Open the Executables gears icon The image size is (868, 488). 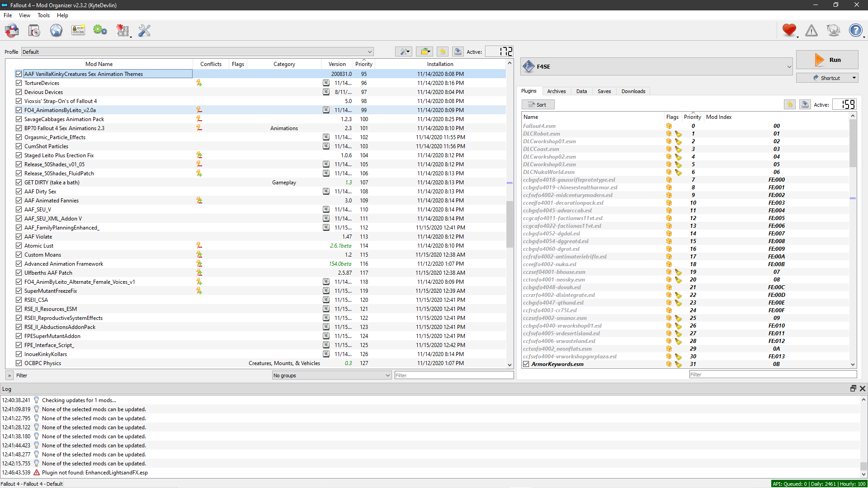click(100, 31)
